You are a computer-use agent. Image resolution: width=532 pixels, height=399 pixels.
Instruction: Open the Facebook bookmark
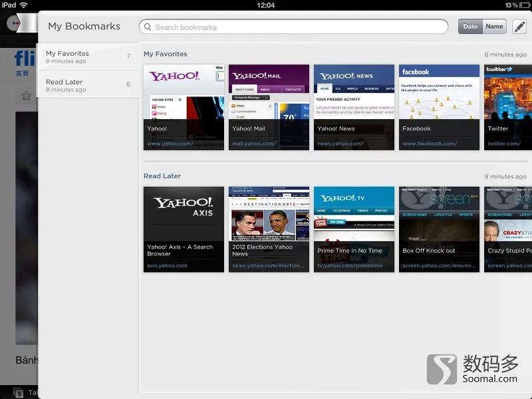440,107
